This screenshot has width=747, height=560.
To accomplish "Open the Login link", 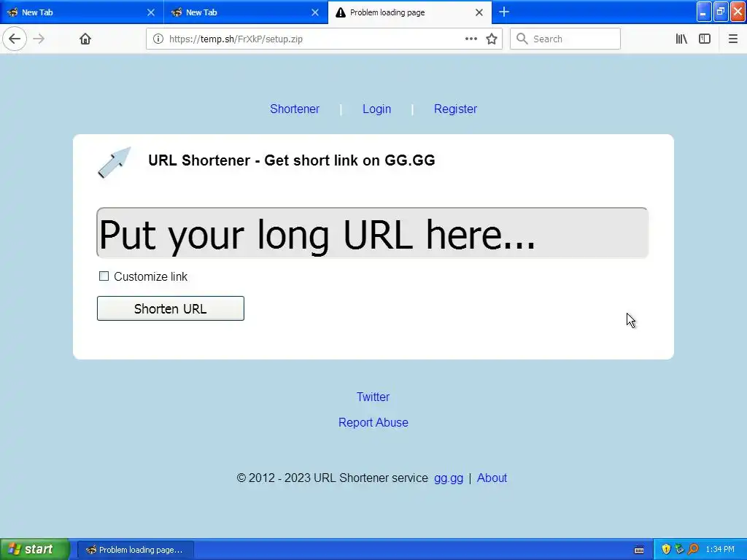I will click(x=376, y=109).
